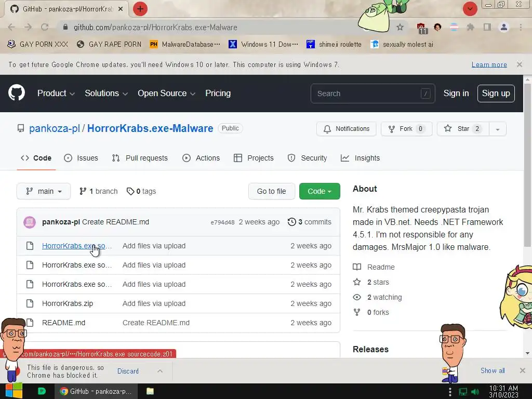The width and height of the screenshot is (532, 399).
Task: Click the Fork button
Action: tap(406, 129)
